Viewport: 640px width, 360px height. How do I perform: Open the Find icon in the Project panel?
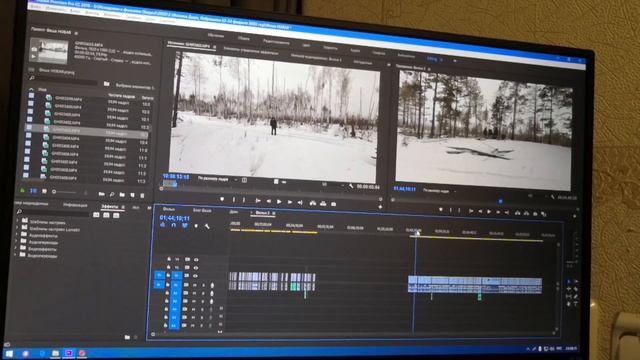tap(112, 194)
